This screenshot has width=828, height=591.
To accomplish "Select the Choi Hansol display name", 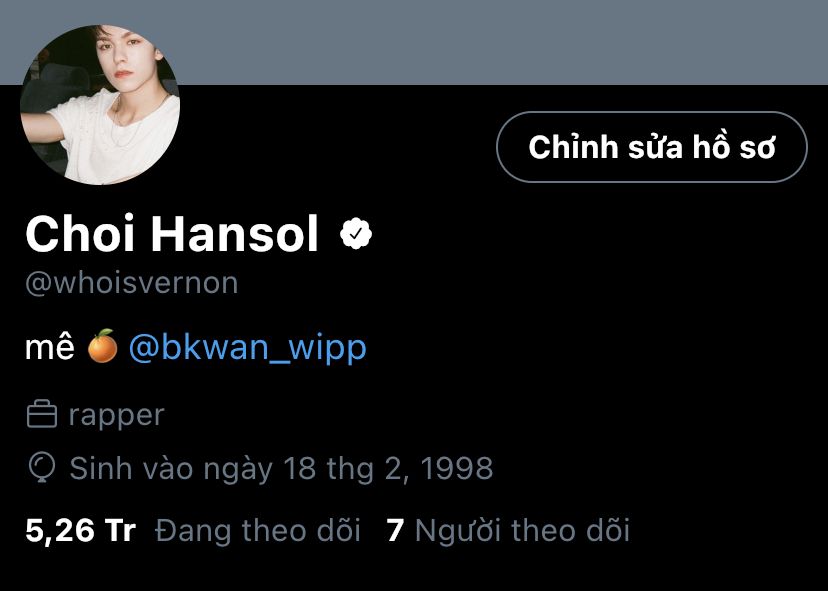I will click(172, 233).
